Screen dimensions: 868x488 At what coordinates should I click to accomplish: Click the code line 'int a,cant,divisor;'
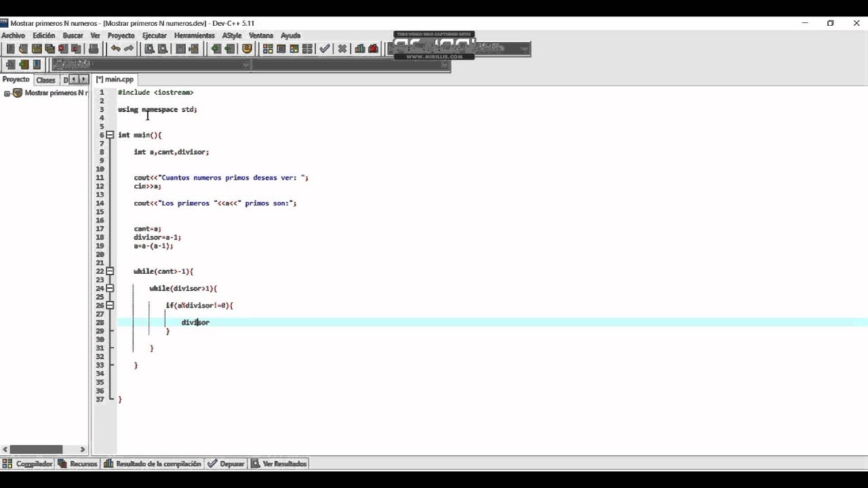172,152
